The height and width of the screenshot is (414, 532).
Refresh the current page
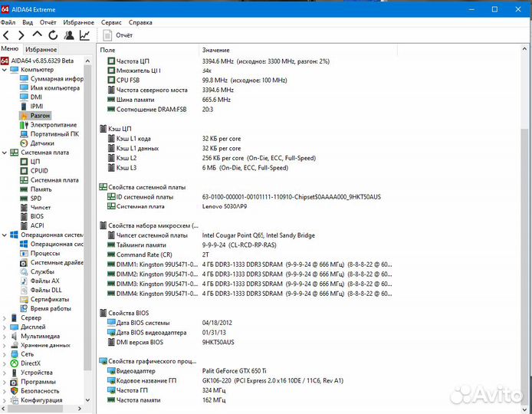click(x=53, y=35)
